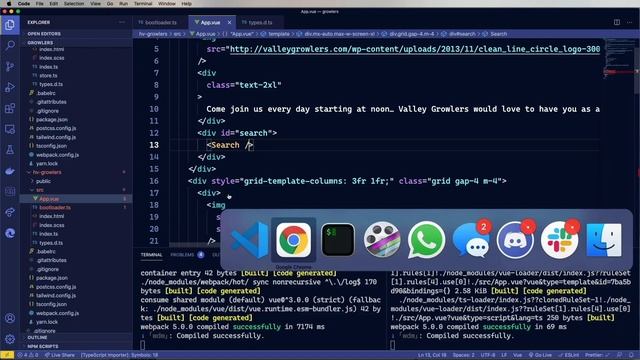Click the ESLint status bar item

(569, 355)
